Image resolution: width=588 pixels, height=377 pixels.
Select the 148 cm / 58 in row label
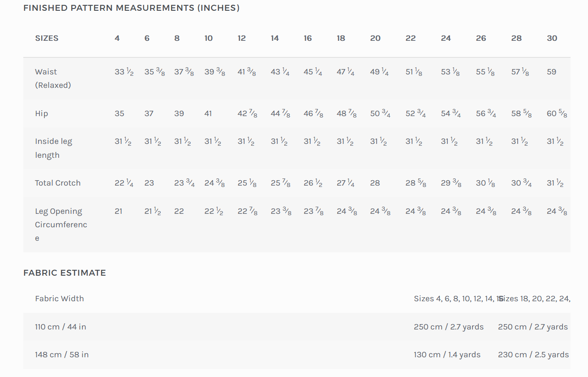[62, 355]
